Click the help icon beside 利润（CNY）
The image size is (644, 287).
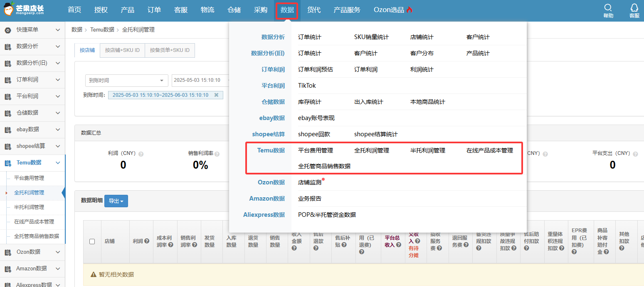[x=141, y=154]
